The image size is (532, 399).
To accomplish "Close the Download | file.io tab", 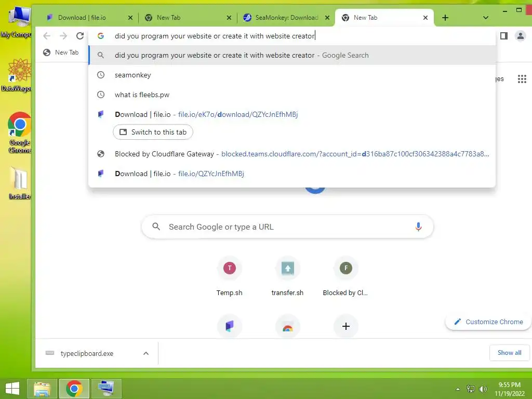I will [130, 18].
